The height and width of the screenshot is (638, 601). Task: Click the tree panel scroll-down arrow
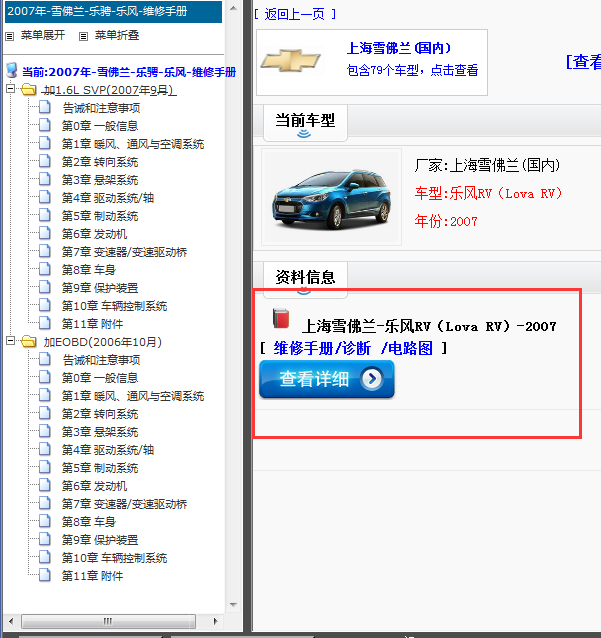click(x=233, y=605)
